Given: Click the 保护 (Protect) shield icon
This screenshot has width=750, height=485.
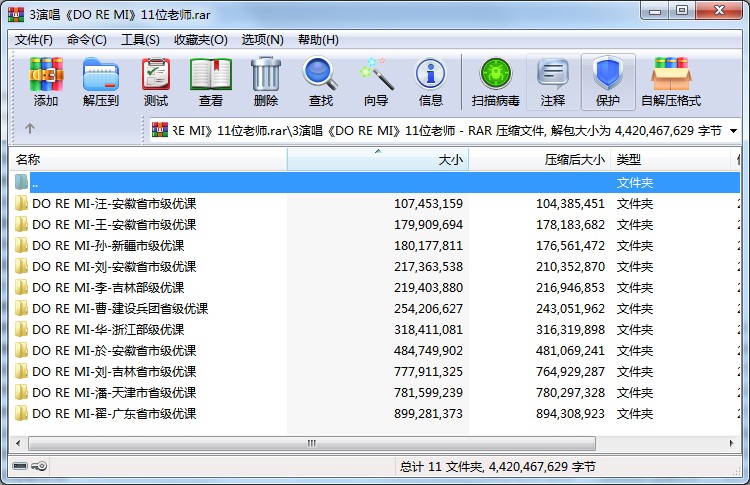Looking at the screenshot, I should [607, 74].
